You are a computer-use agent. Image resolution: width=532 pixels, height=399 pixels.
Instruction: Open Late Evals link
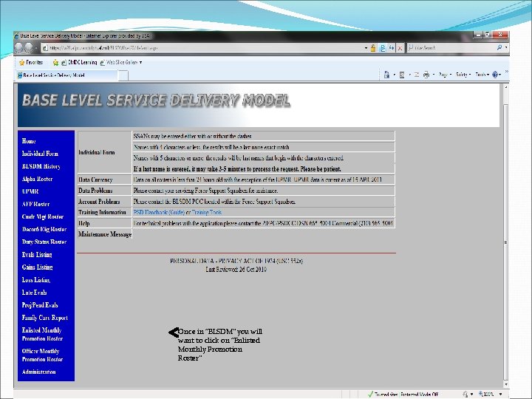click(x=34, y=293)
